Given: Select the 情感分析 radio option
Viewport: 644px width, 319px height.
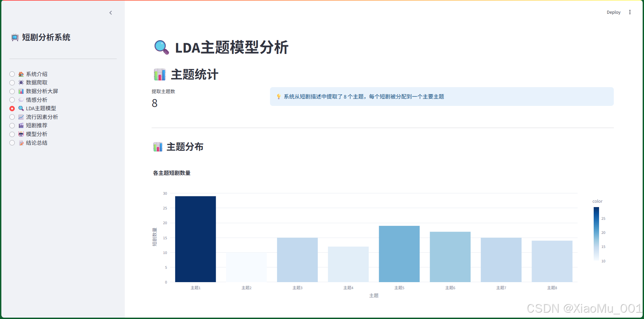Looking at the screenshot, I should coord(12,100).
